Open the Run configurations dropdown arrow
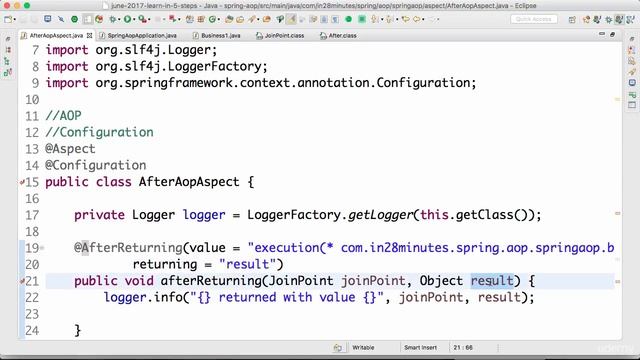 pyautogui.click(x=134, y=19)
